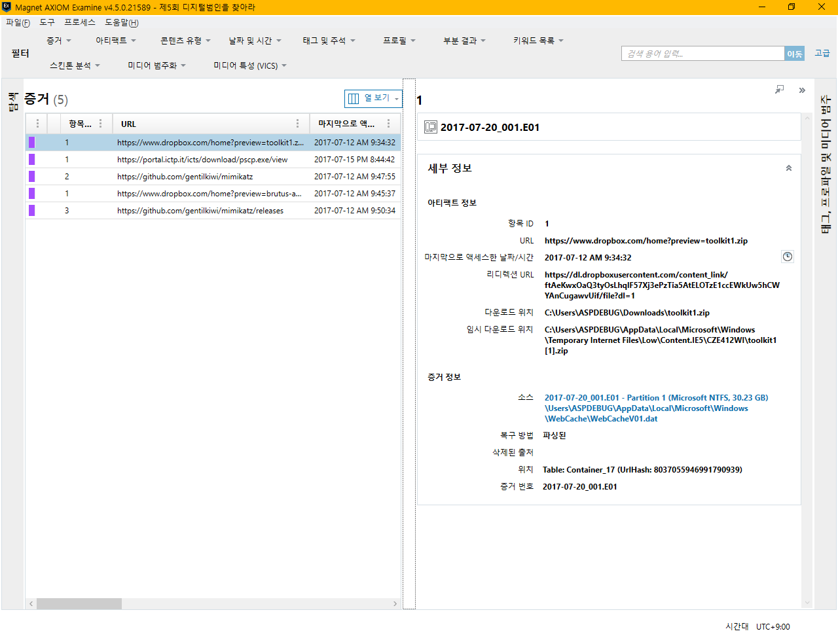Click the download path C:\Users\ASPDEBUG\Downloads\toolkit1.zip
This screenshot has width=838, height=644.
click(x=627, y=313)
